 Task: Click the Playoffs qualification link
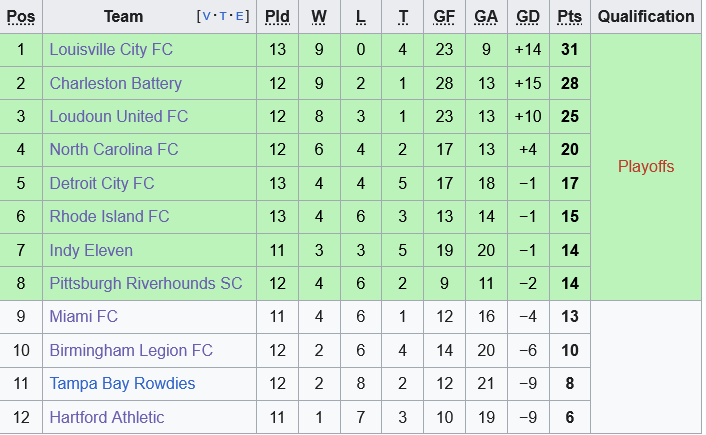(x=646, y=166)
